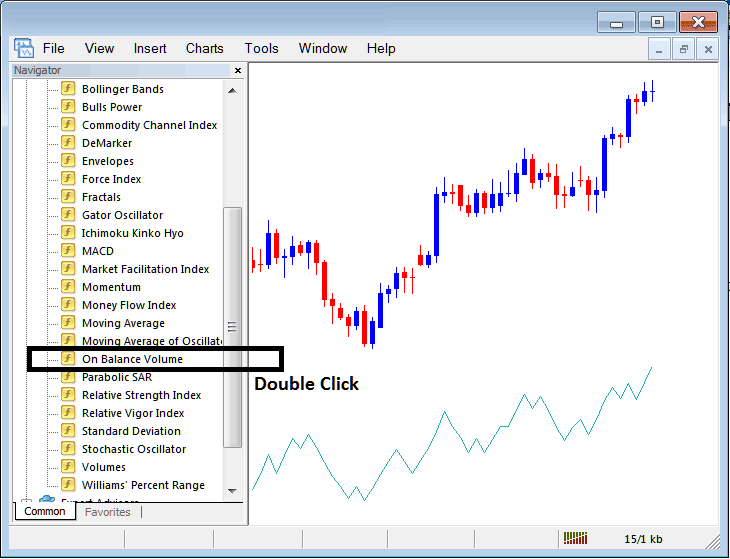Click the Envelopes indicator icon
The image size is (730, 559).
pos(68,161)
